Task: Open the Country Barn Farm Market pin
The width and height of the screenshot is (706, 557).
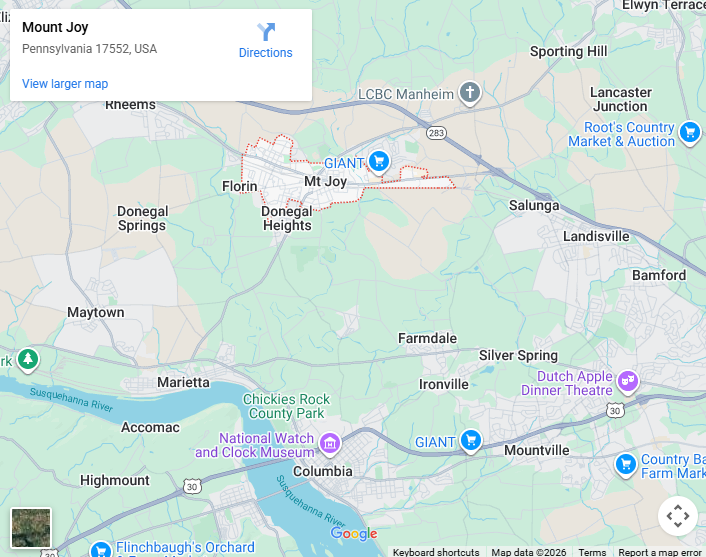Action: coord(626,464)
